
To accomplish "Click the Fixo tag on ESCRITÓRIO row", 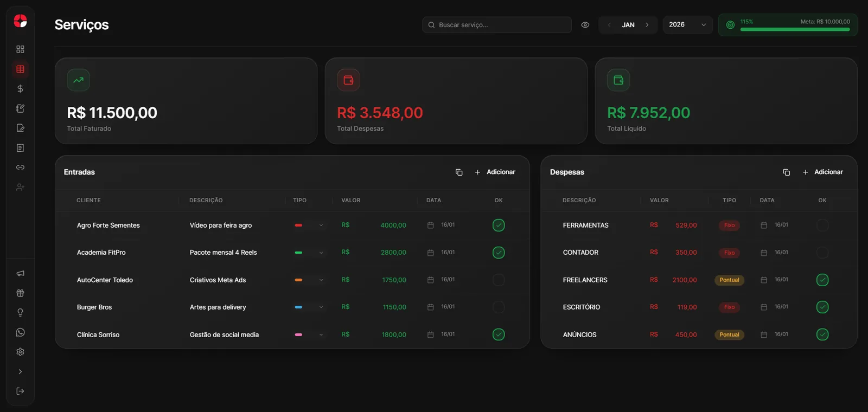I will [x=729, y=307].
